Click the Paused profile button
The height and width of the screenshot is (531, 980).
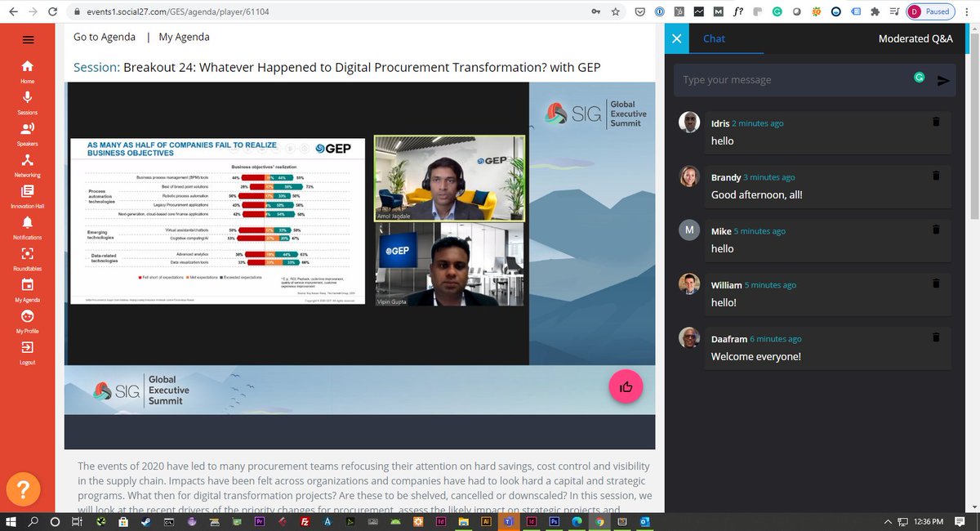click(929, 11)
